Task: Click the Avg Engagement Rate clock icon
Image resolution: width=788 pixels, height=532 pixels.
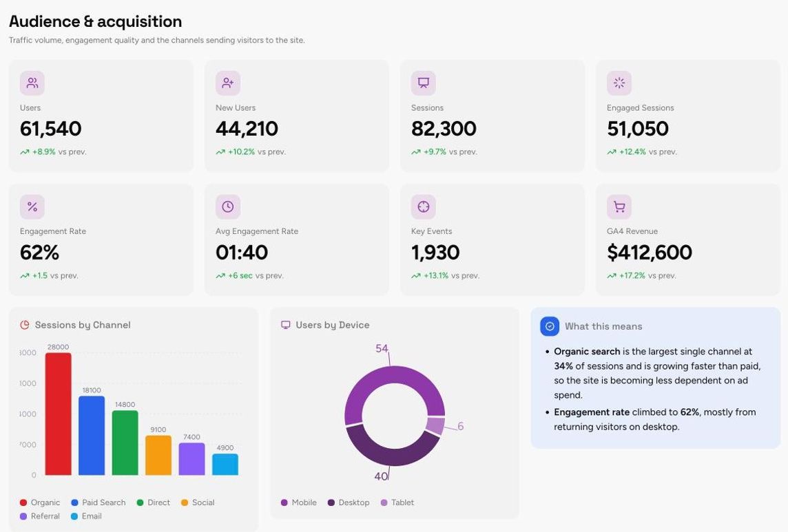Action: coord(228,206)
